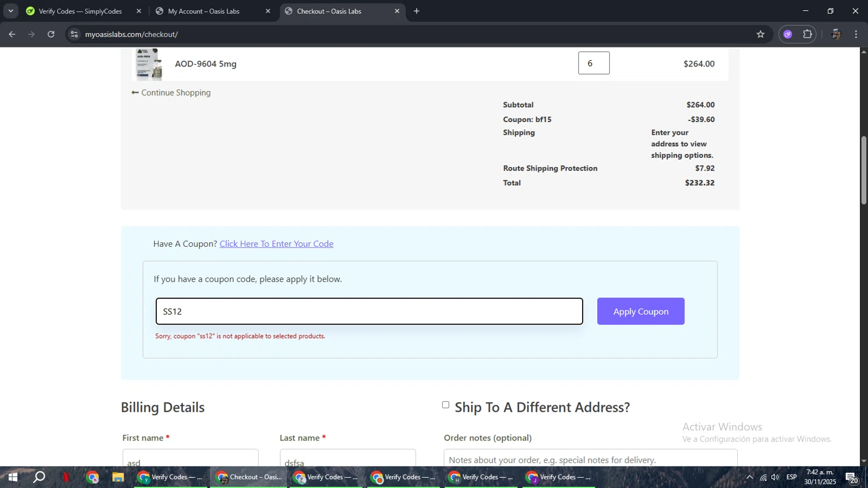Click the coupon code field containing SS12
Viewport: 868px width, 488px height.
[369, 311]
